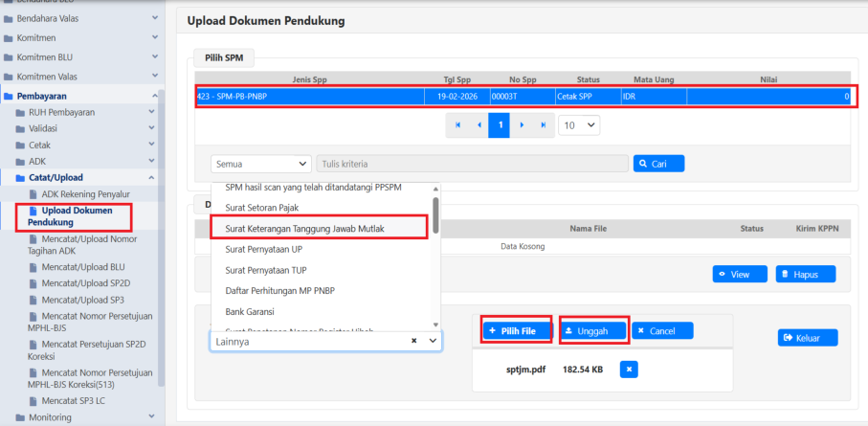Click the Cari search button
868x426 pixels.
click(x=658, y=165)
